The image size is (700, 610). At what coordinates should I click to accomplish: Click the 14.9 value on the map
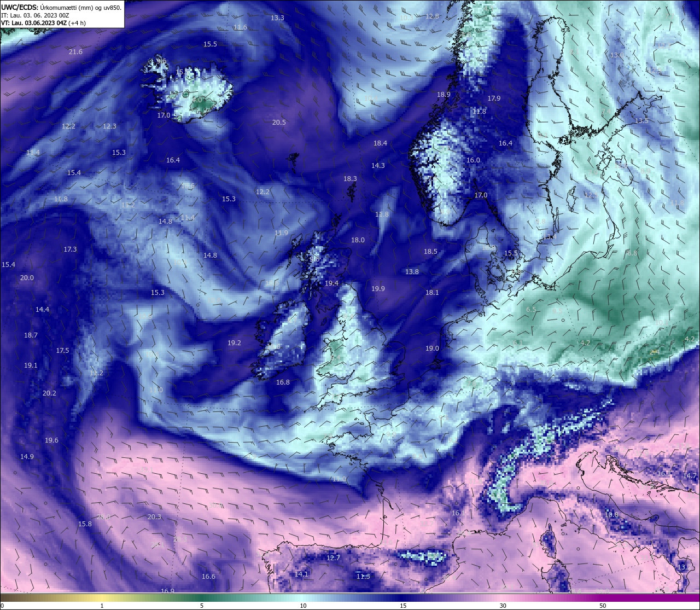(x=27, y=457)
